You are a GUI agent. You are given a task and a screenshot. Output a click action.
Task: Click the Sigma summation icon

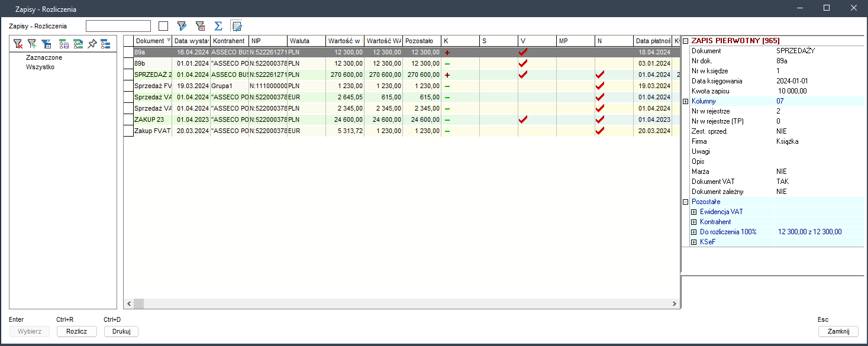[218, 26]
